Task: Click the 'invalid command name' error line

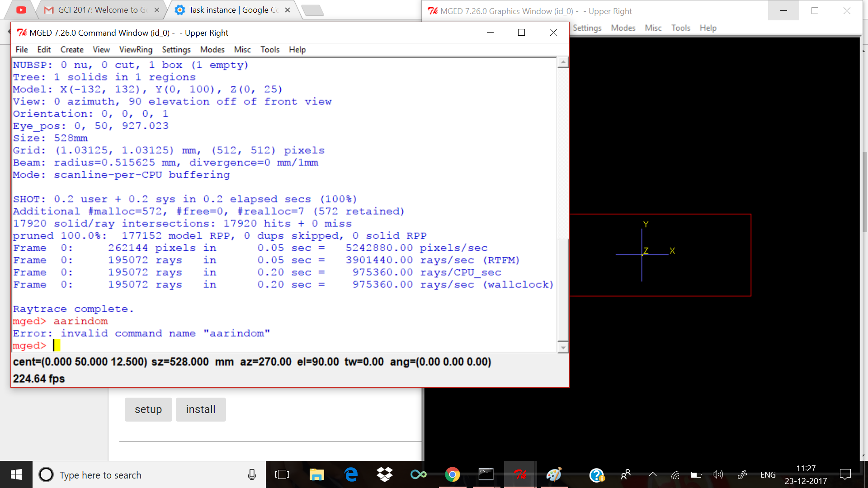Action: pos(142,333)
